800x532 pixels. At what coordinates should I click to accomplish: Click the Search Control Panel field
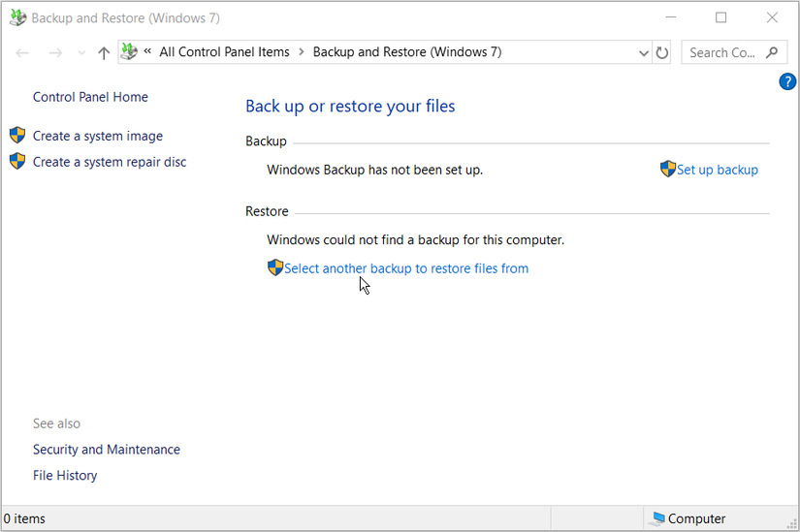(x=734, y=52)
